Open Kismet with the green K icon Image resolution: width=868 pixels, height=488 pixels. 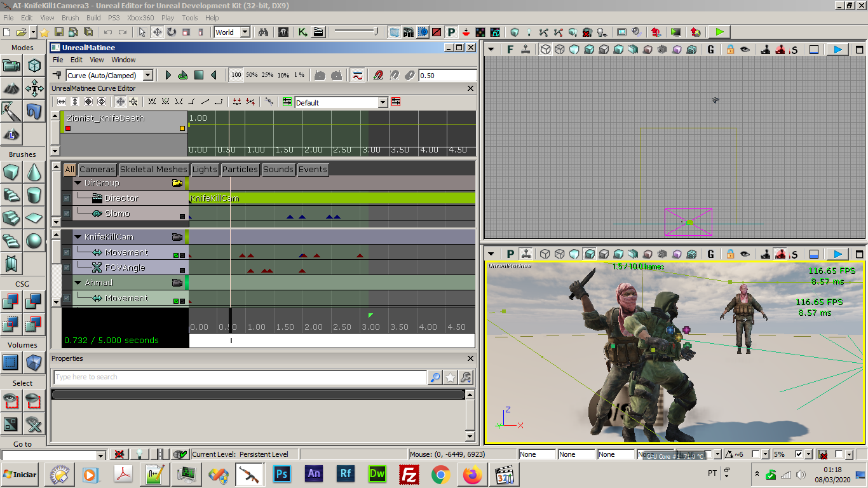pyautogui.click(x=303, y=32)
